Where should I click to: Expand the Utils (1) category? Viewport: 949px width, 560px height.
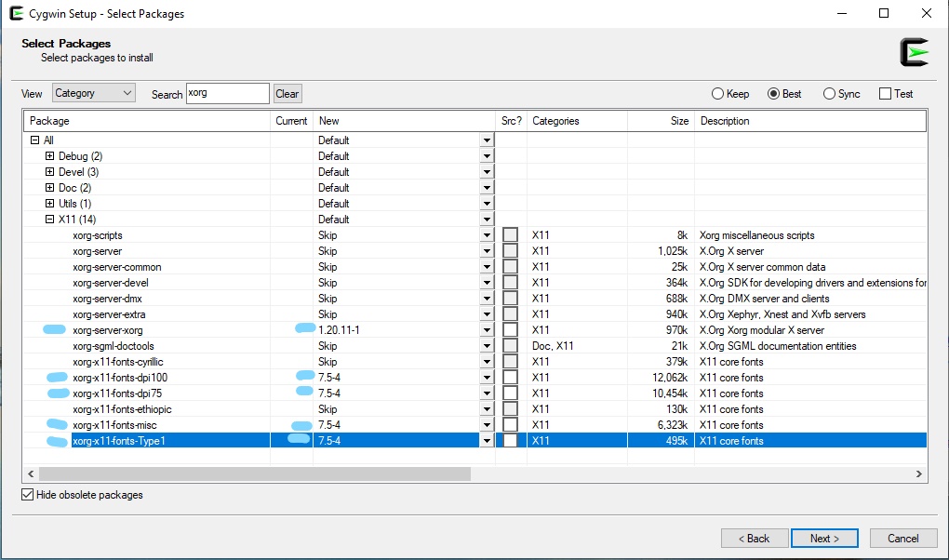[x=49, y=203]
